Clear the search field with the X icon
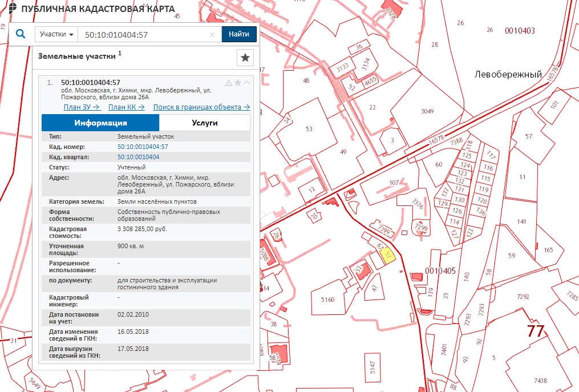This screenshot has width=579, height=392. pyautogui.click(x=212, y=35)
